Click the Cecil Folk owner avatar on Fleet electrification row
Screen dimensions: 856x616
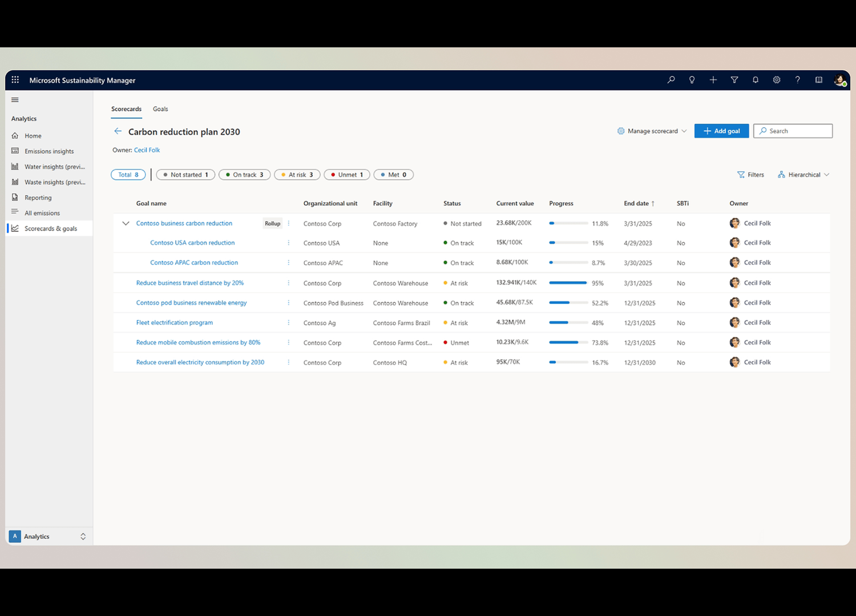click(x=734, y=323)
